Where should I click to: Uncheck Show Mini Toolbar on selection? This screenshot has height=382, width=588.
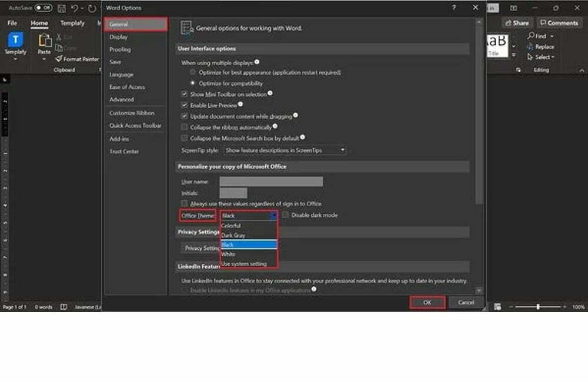(185, 94)
